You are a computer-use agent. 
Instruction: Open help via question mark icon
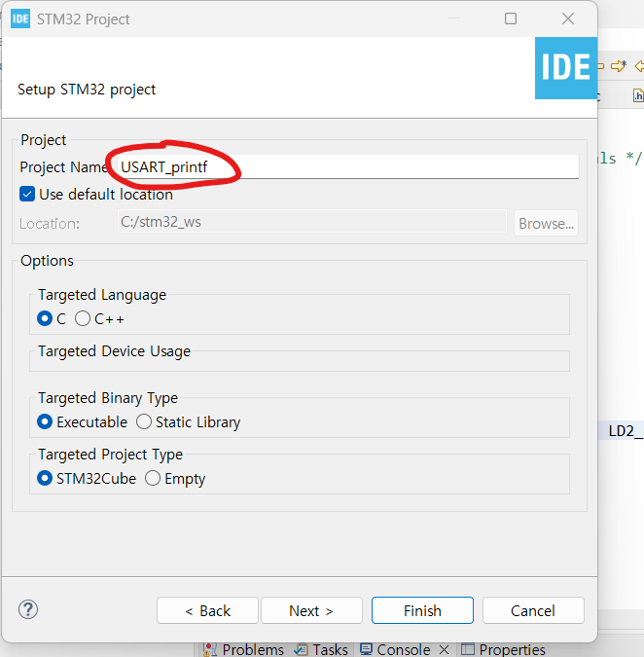[x=28, y=609]
